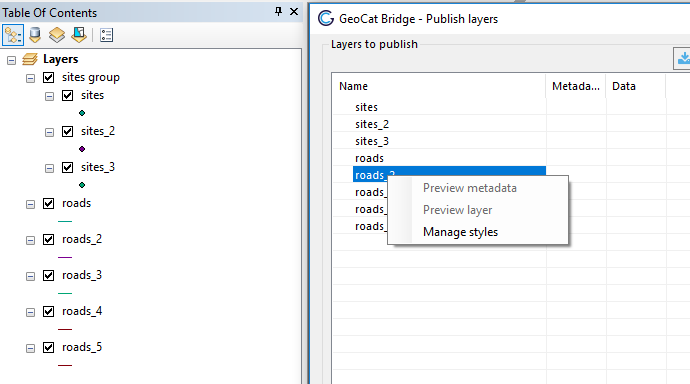
Task: Collapse the roads_5 layer legend
Action: tap(30, 349)
